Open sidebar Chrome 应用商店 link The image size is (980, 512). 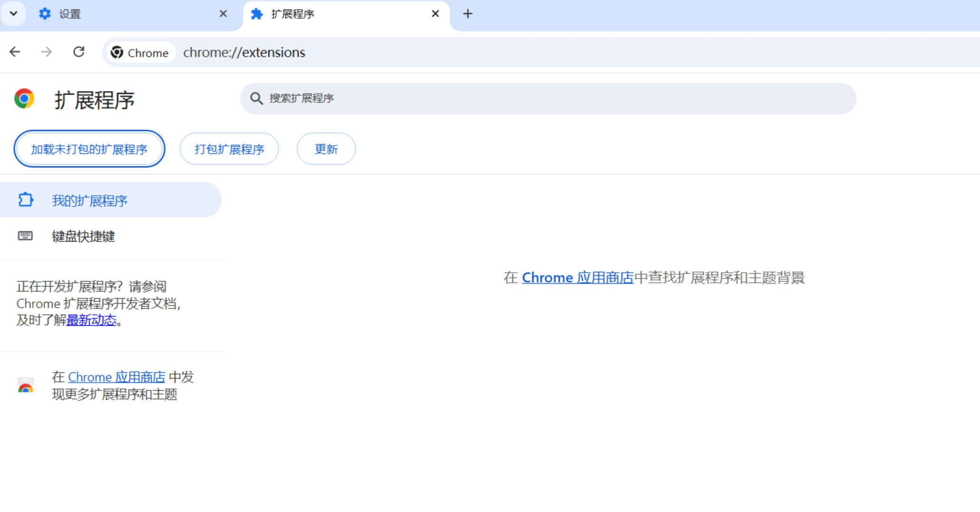[116, 377]
